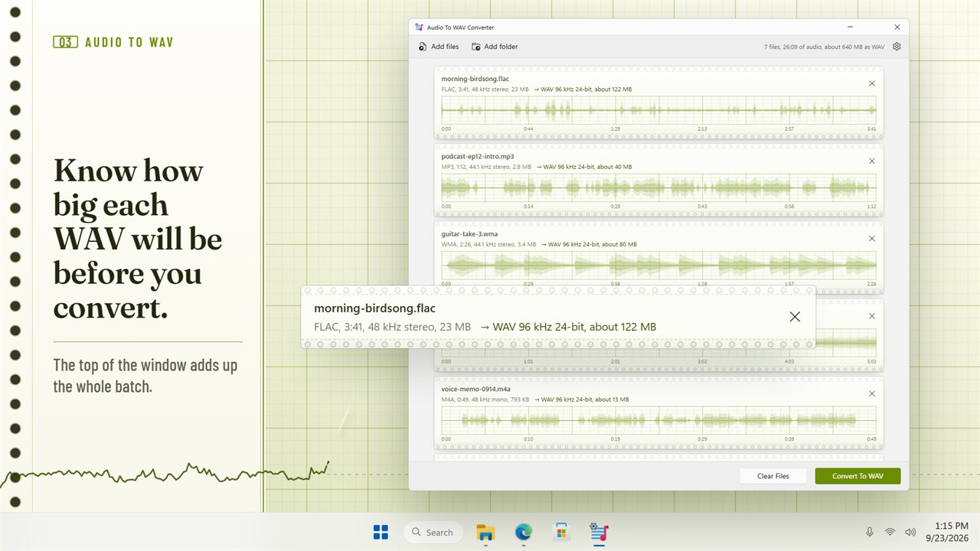The height and width of the screenshot is (551, 980).
Task: Click 'WAV 96 kHz 24-bit, about 80 MB' text
Action: 593,245
